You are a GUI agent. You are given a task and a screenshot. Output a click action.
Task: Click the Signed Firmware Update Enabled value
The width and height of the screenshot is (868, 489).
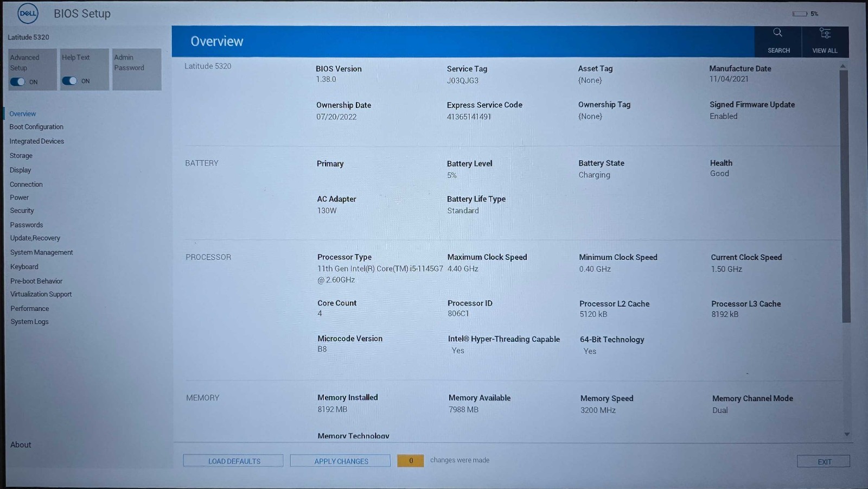[x=724, y=116]
